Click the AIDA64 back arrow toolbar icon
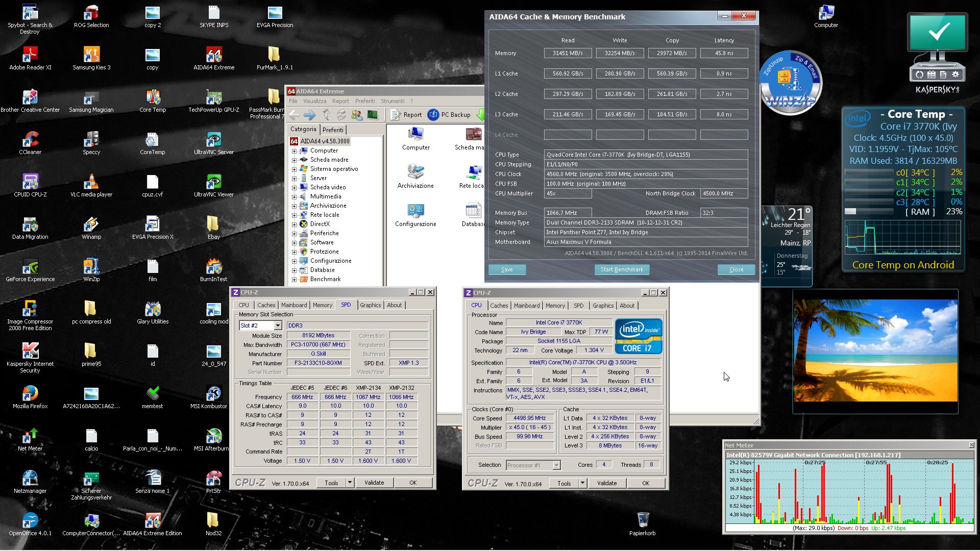This screenshot has width=980, height=551. tap(295, 115)
